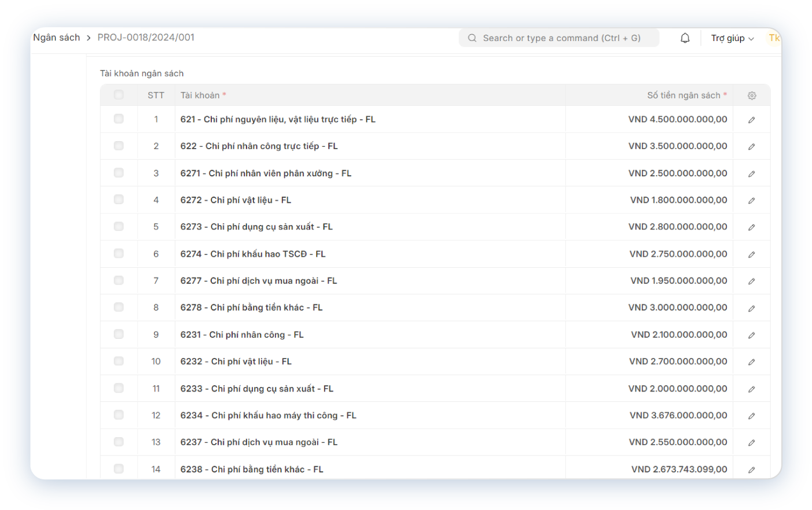The height and width of the screenshot is (510, 812).
Task: Click amount VND 2.673.743.099,00
Action: pos(679,469)
